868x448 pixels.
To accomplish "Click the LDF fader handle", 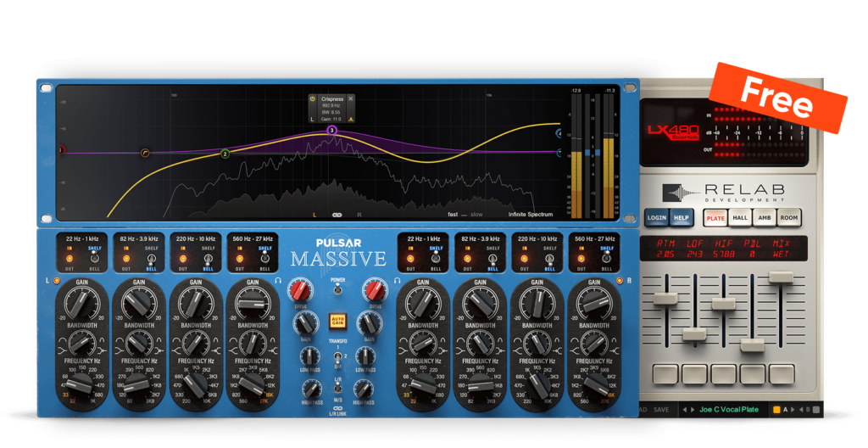I will (694, 334).
